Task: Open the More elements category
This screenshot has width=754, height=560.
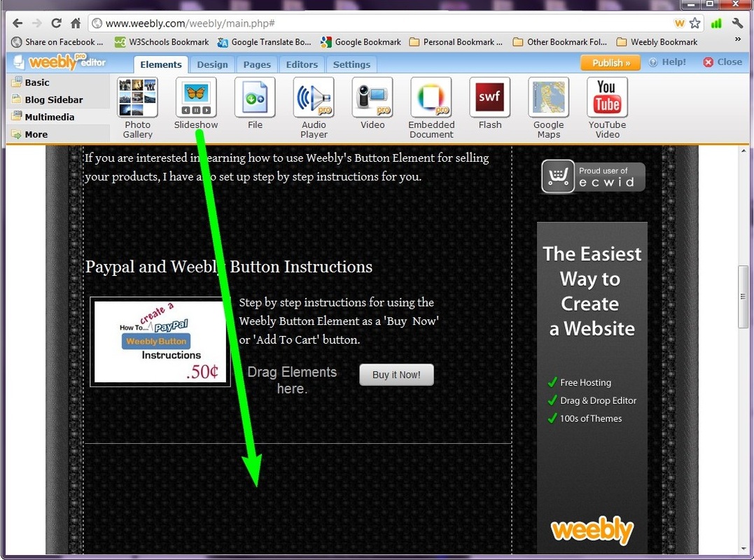Action: 57,134
